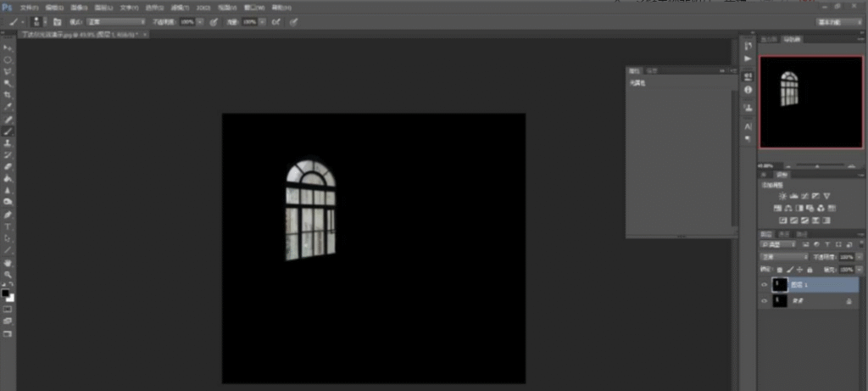Open the layer filter type dropdown
The height and width of the screenshot is (391, 868).
pos(778,243)
